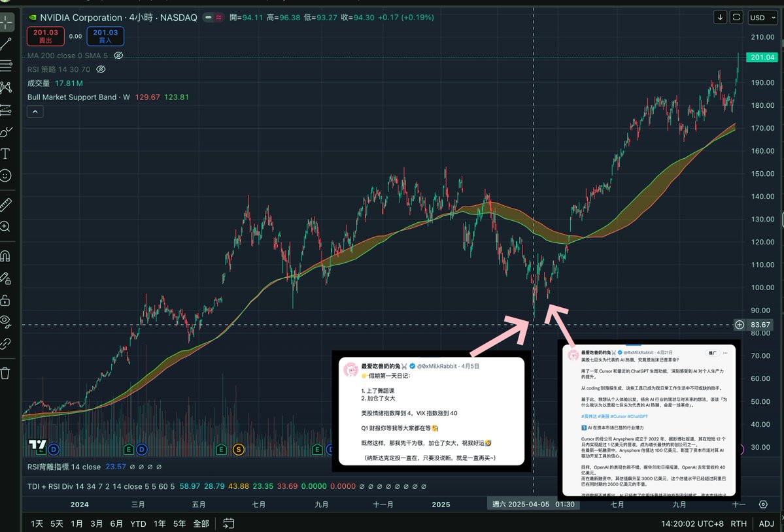The height and width of the screenshot is (532, 784).
Task: Open the emoji icons tool
Action: point(5,176)
